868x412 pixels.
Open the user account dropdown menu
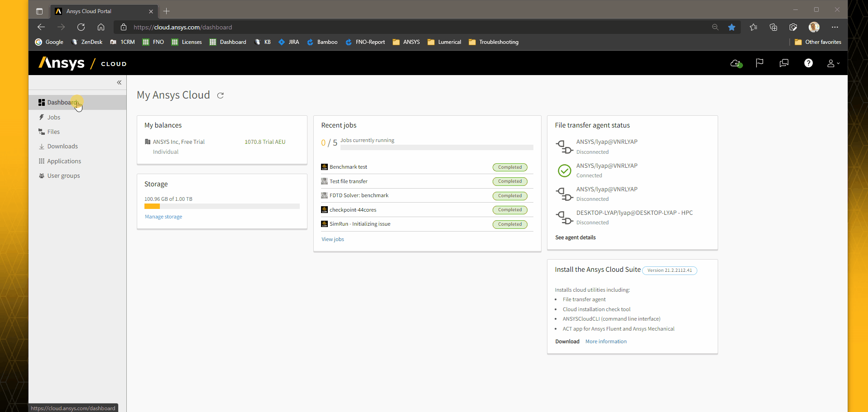point(833,64)
